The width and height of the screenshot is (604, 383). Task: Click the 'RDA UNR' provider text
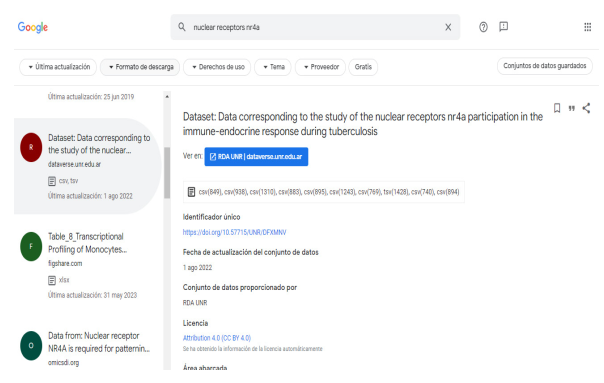coord(195,303)
